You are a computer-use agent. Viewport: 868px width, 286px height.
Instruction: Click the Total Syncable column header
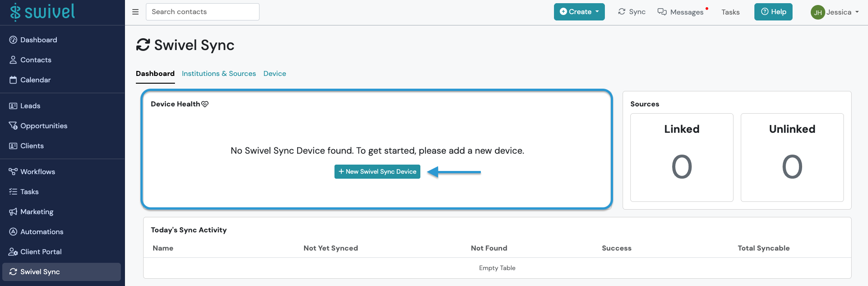pos(764,248)
